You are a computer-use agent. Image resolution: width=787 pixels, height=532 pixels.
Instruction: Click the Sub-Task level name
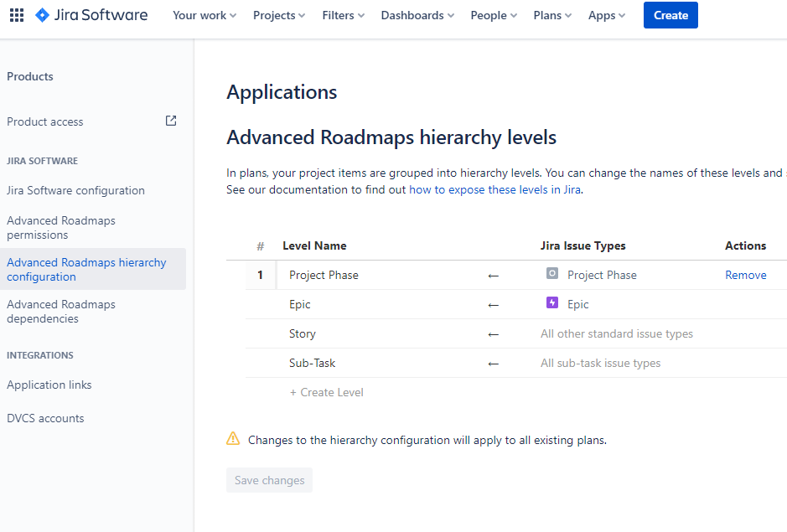(x=312, y=363)
